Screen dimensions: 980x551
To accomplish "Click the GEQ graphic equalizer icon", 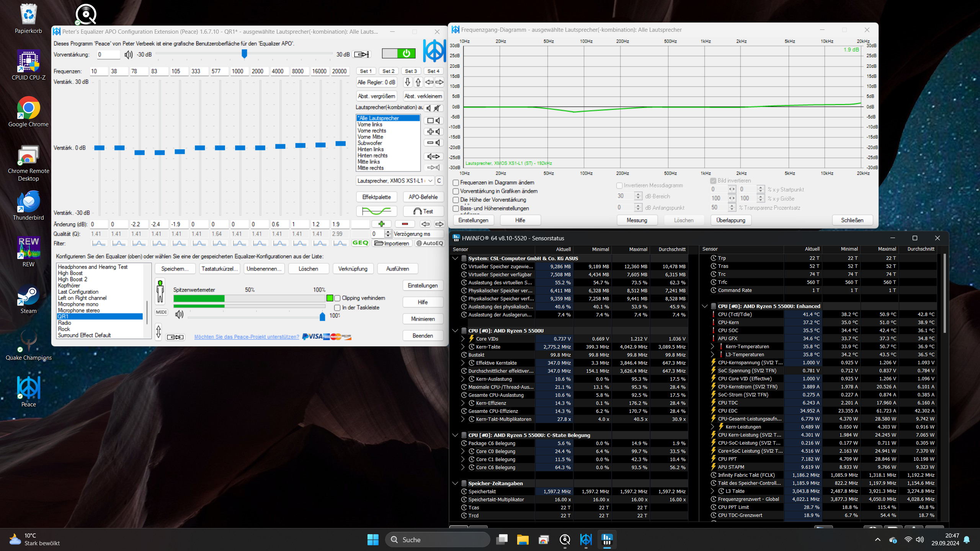I will click(x=360, y=243).
